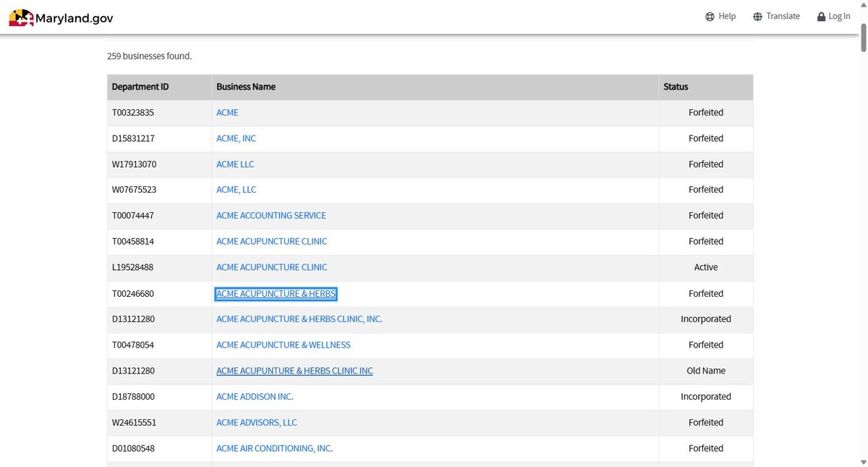
Task: Open ACME ACCOUNTING SERVICE link
Action: tap(271, 216)
